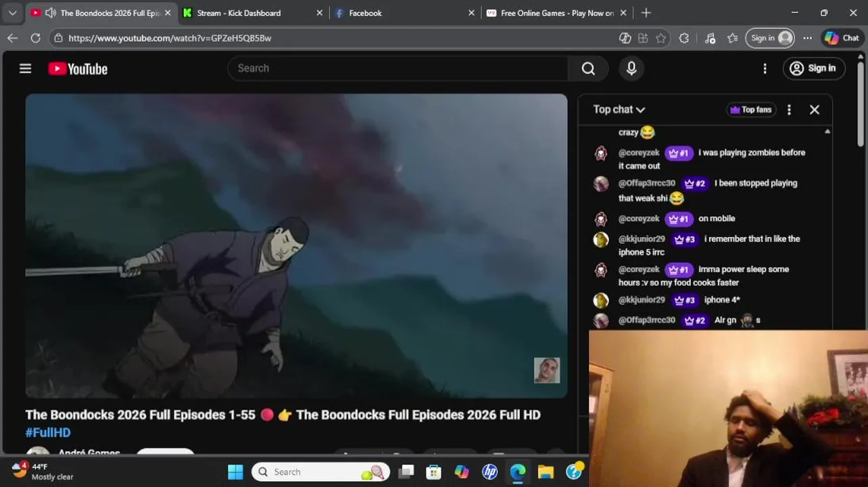Click the channel watermark in the video
This screenshot has height=487, width=868.
click(x=547, y=370)
